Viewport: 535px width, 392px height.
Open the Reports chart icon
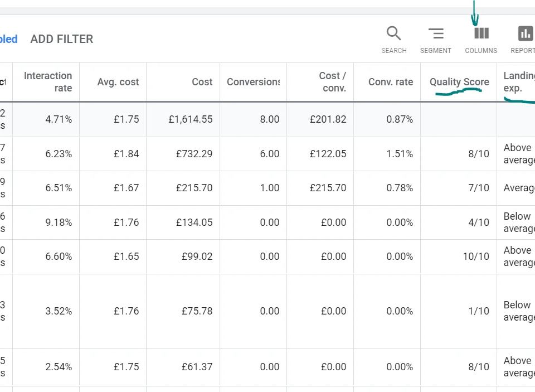tap(525, 33)
